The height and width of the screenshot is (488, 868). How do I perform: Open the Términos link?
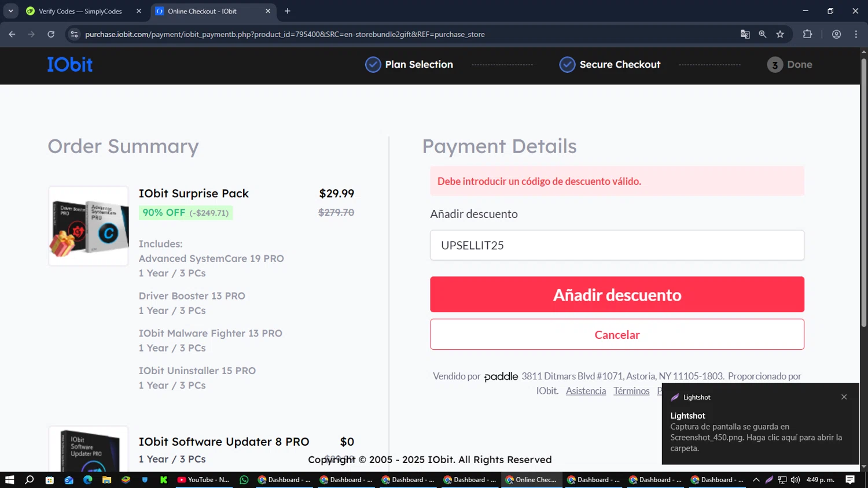[631, 391]
